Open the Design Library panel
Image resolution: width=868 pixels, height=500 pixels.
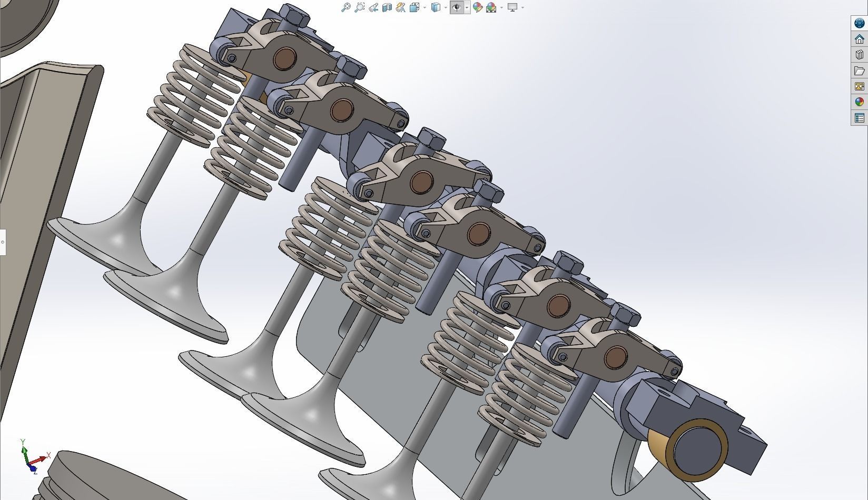click(859, 54)
